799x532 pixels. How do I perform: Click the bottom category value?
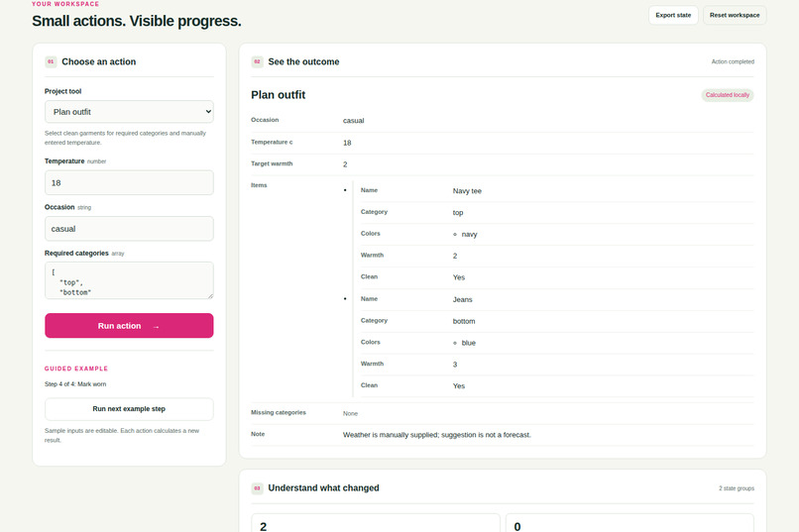coord(464,321)
